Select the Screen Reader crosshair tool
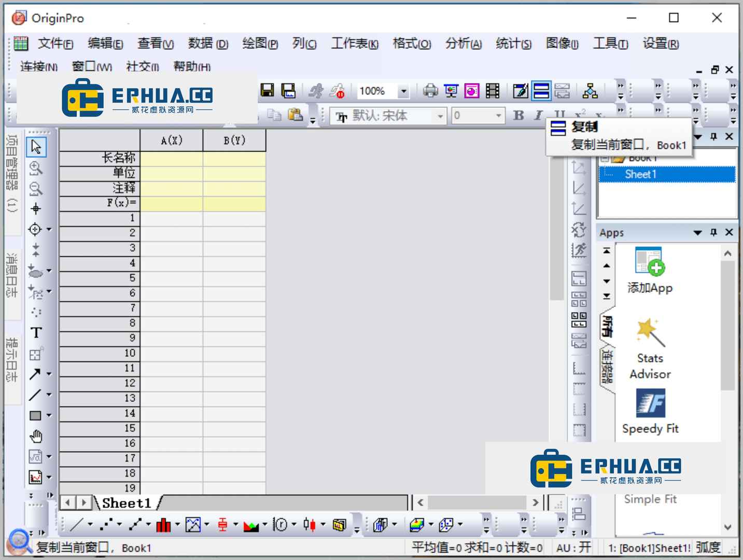The height and width of the screenshot is (560, 743). (x=36, y=209)
